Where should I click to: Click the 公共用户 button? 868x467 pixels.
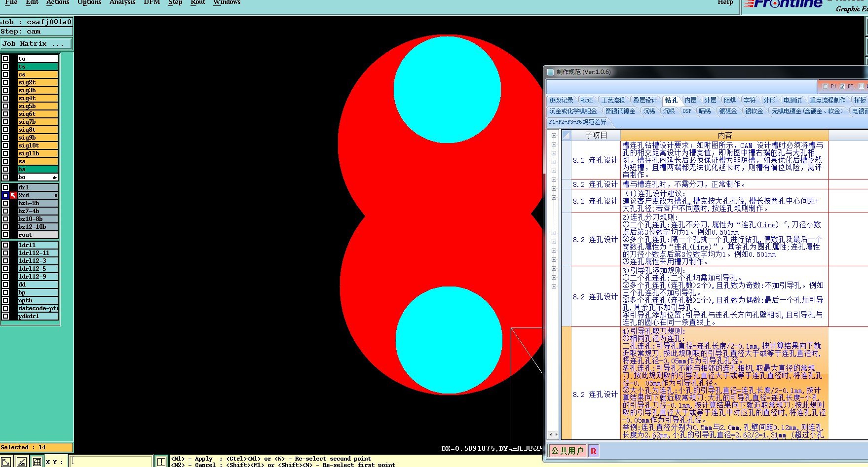[x=567, y=451]
